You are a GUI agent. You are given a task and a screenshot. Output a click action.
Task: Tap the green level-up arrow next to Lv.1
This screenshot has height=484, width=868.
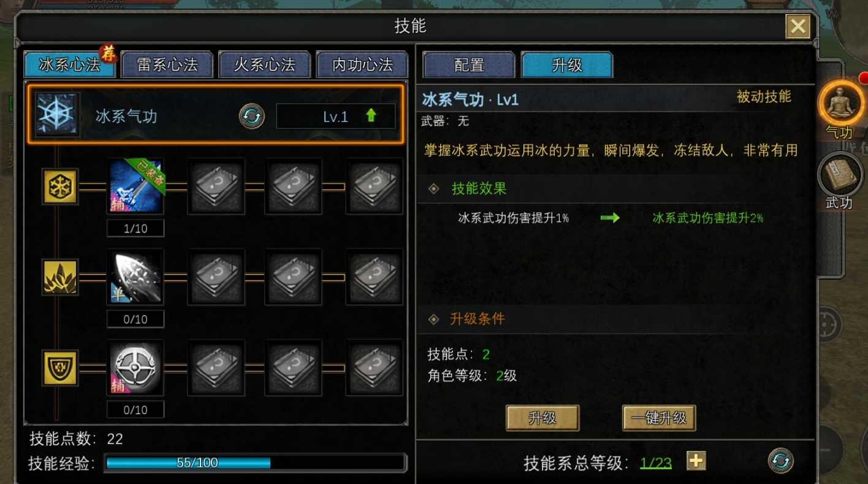point(371,115)
